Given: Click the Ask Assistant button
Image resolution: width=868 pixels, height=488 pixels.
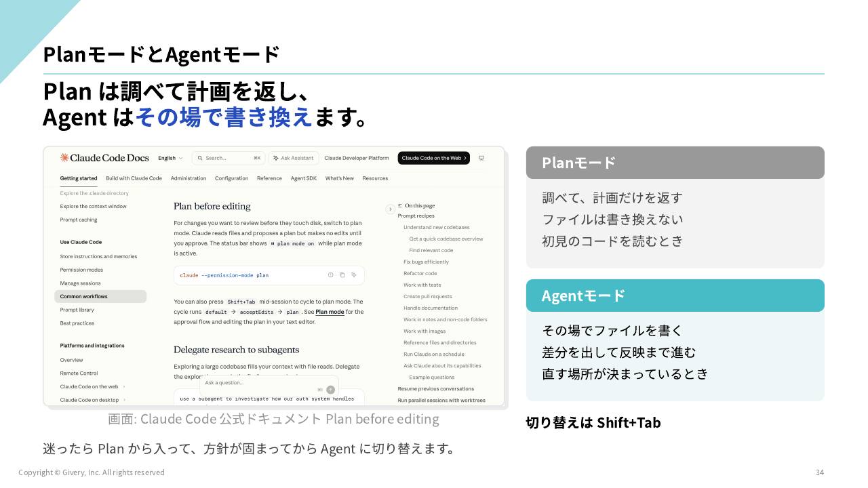Looking at the screenshot, I should [x=294, y=158].
